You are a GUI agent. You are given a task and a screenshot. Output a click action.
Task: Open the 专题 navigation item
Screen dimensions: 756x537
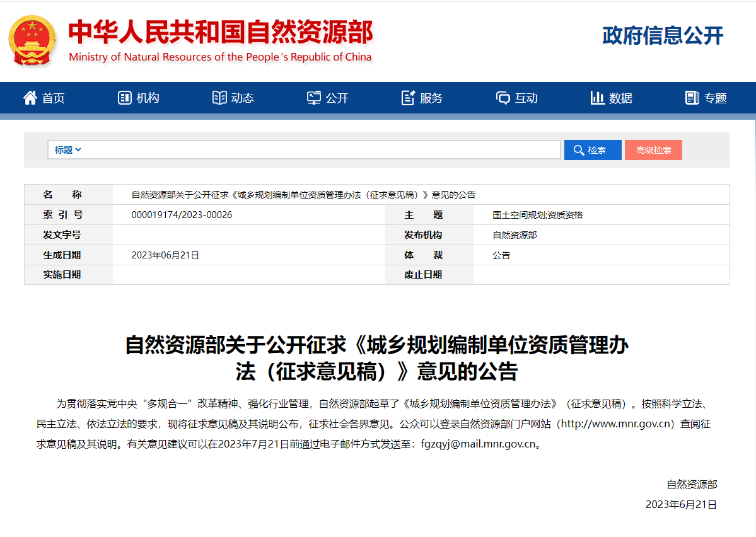click(x=706, y=98)
